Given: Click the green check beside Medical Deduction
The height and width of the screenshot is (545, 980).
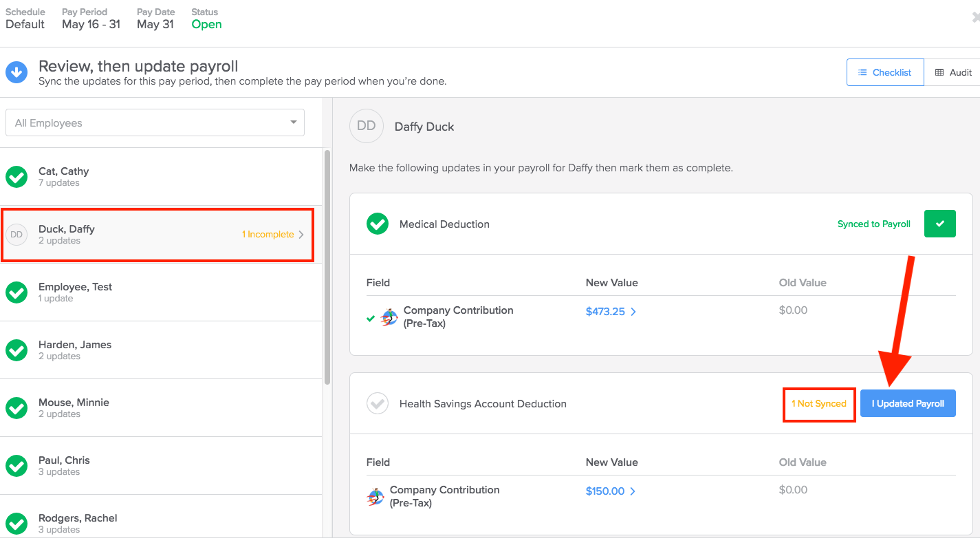Looking at the screenshot, I should 378,224.
